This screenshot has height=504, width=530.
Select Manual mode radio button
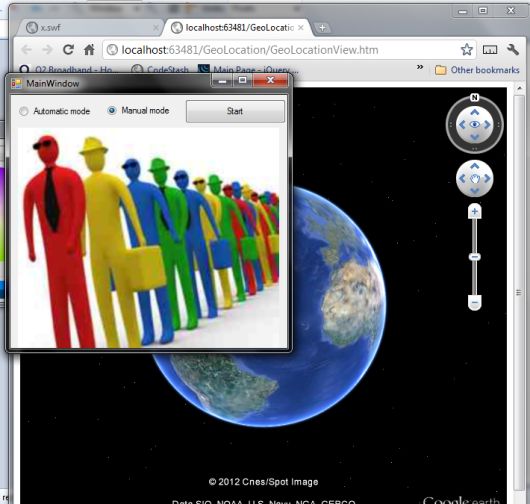click(112, 110)
